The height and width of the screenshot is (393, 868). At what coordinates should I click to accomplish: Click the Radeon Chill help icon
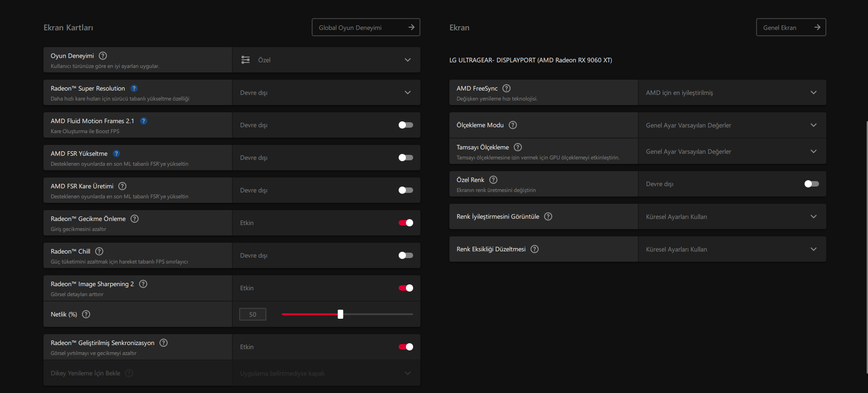tap(99, 251)
